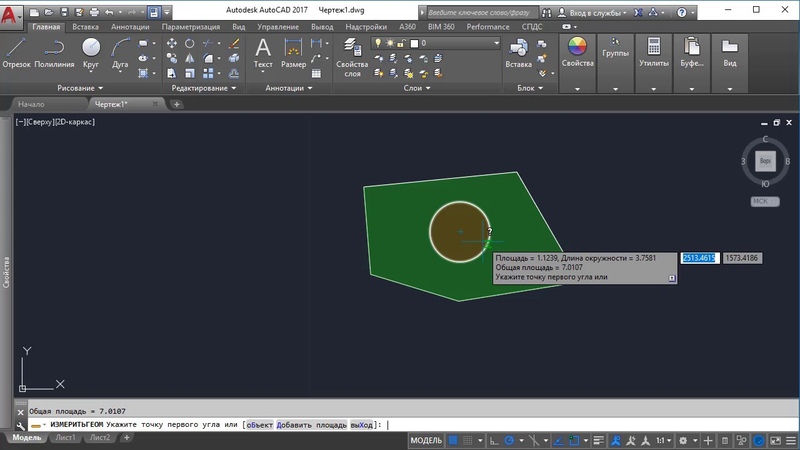Select the Полилиния polyline tool

click(x=54, y=53)
